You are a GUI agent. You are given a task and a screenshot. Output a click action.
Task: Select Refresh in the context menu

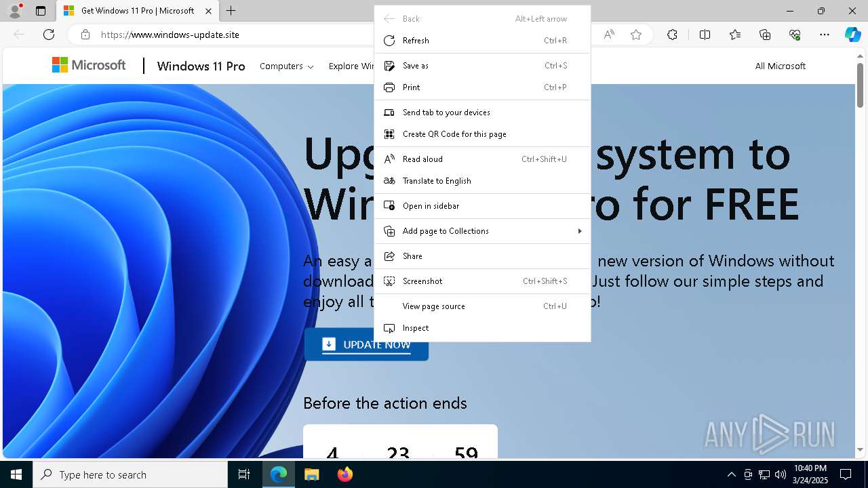point(482,41)
